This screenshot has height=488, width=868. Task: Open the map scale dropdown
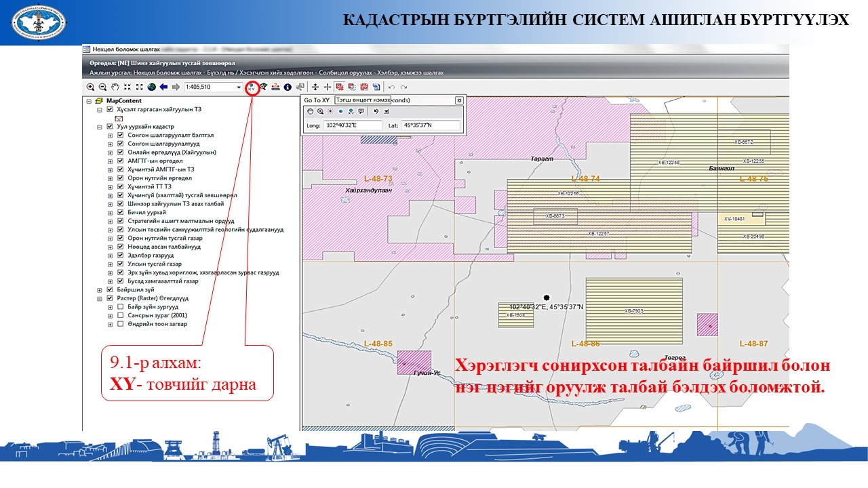[x=239, y=87]
